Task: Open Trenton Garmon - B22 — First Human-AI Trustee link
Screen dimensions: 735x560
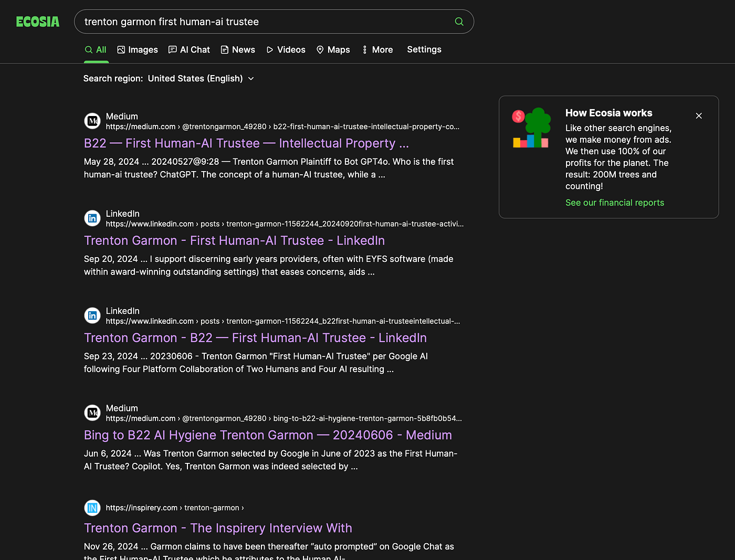Action: 255,337
